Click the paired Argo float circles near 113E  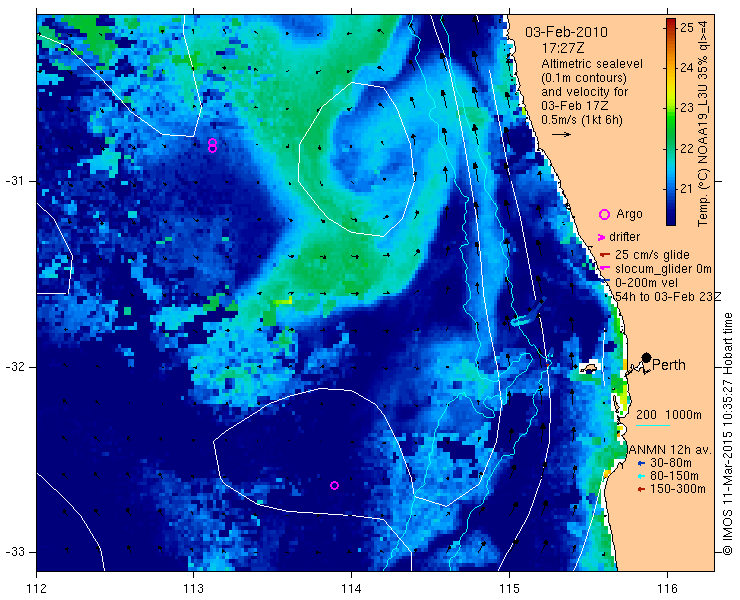pyautogui.click(x=212, y=145)
